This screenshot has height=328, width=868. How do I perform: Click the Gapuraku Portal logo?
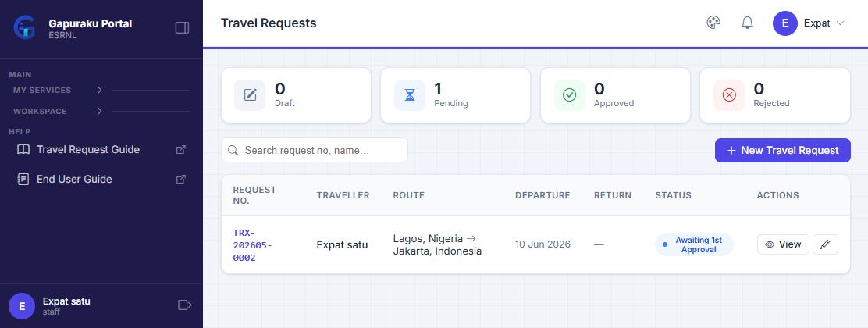[x=24, y=27]
